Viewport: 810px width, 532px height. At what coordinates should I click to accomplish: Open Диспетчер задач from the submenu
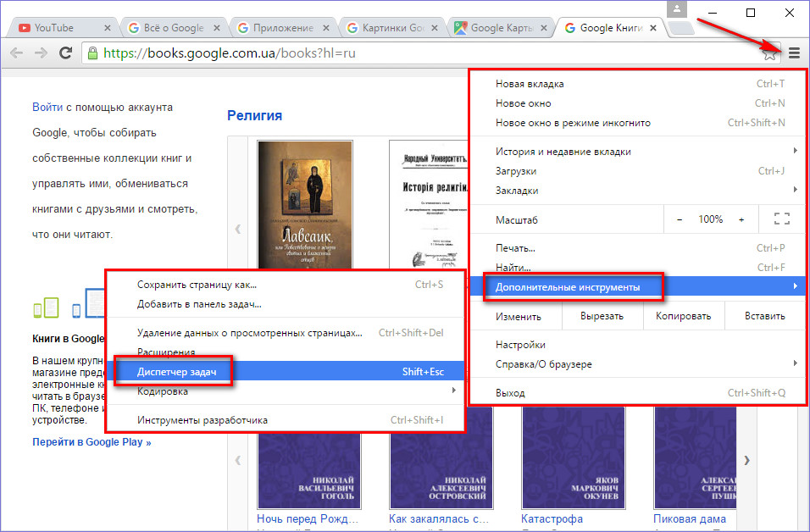(x=286, y=371)
